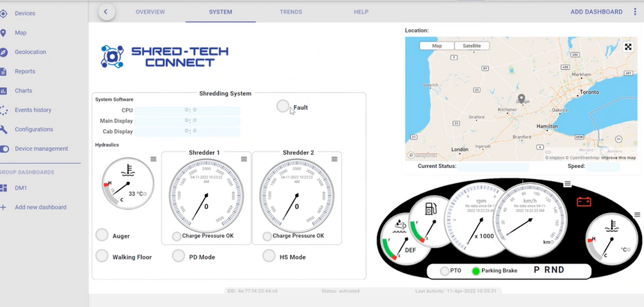Toggle the HS Mode indicator
This screenshot has width=644, height=307.
click(x=269, y=255)
